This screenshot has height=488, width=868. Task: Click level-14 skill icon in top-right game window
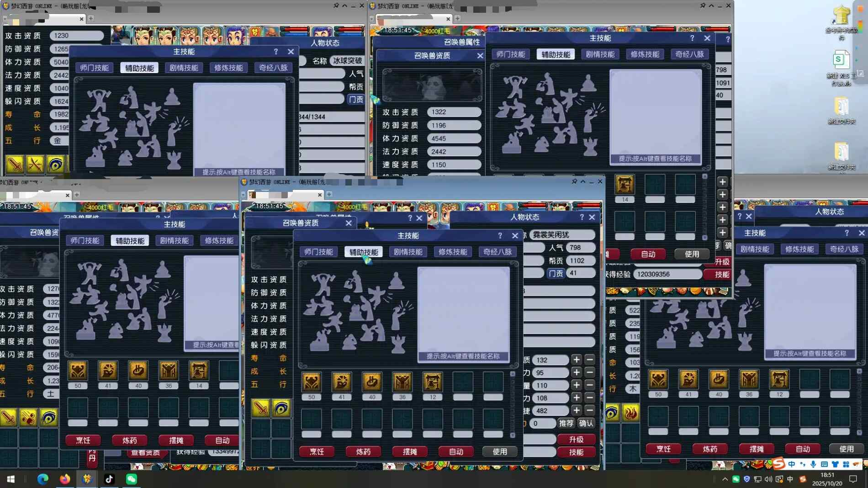point(625,185)
